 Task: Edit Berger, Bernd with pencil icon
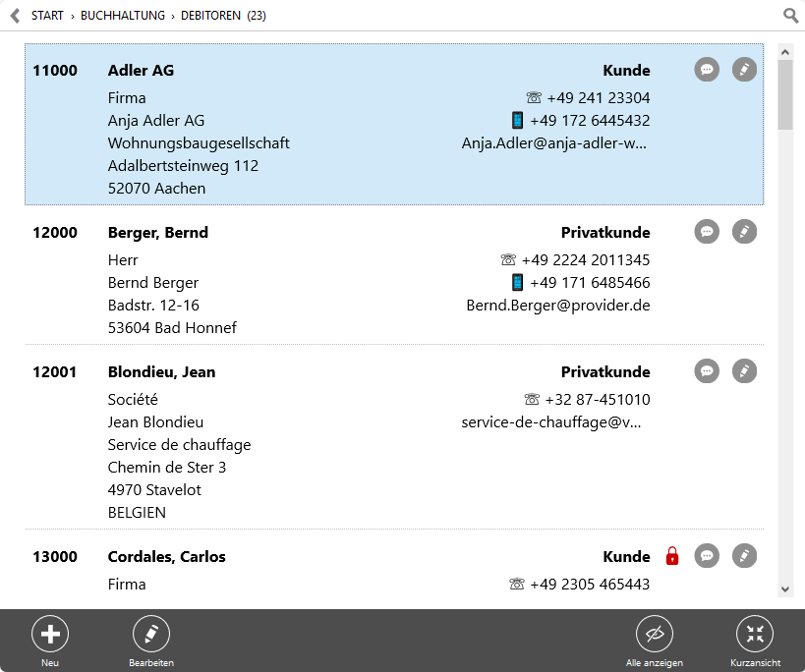[744, 231]
